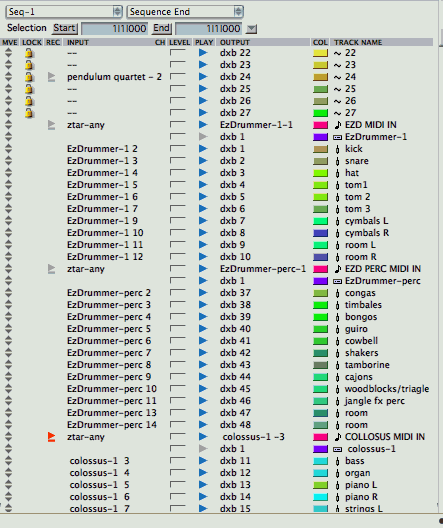443x528 pixels.
Task: Toggle play-enable on EzDrummer-1 instrument track
Action: pyautogui.click(x=203, y=137)
